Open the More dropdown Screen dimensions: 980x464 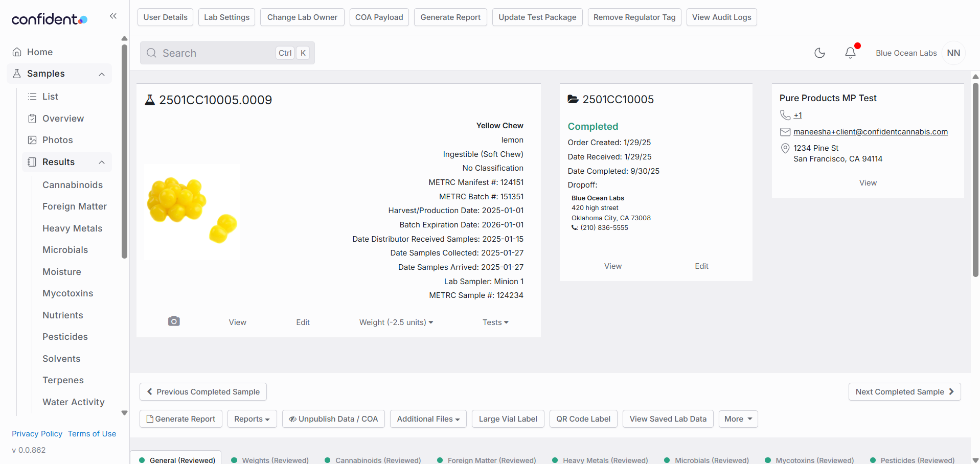pyautogui.click(x=738, y=419)
